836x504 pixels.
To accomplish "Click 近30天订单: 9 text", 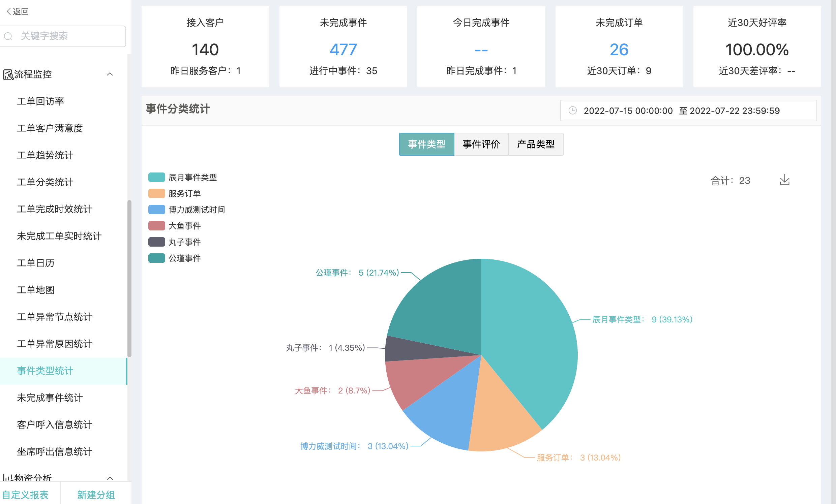I will click(619, 71).
